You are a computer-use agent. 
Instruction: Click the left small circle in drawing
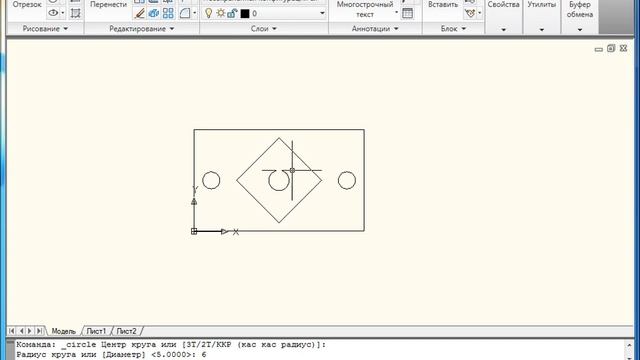(211, 180)
